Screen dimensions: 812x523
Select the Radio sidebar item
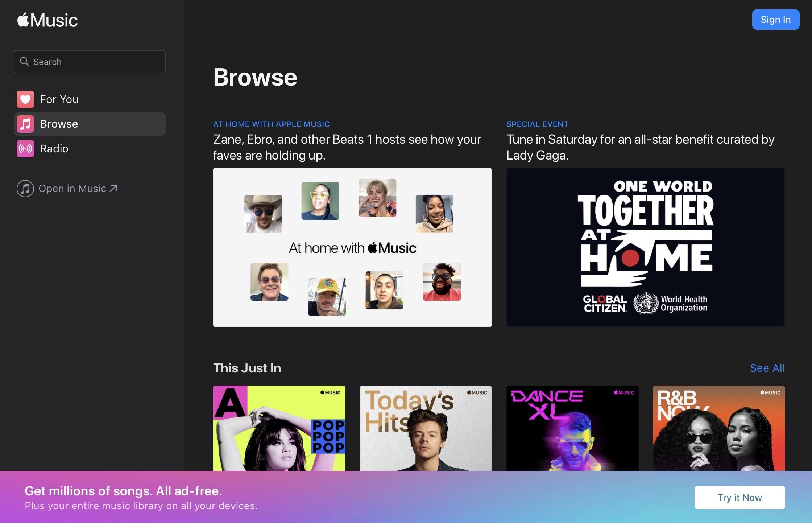(x=54, y=149)
